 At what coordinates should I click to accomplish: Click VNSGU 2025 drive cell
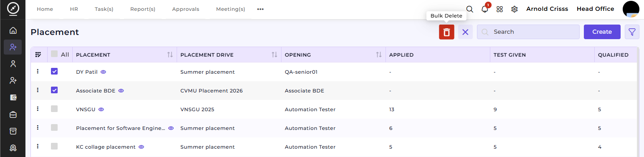(x=197, y=110)
